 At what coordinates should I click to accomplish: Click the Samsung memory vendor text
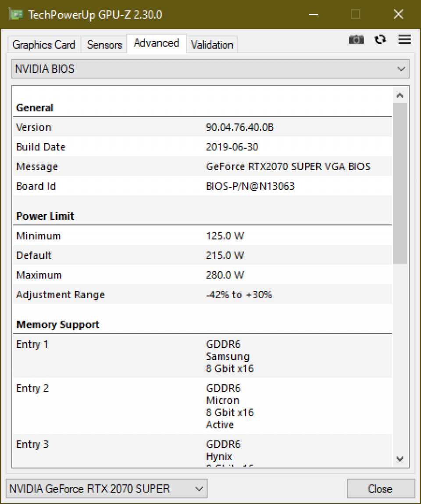(228, 357)
